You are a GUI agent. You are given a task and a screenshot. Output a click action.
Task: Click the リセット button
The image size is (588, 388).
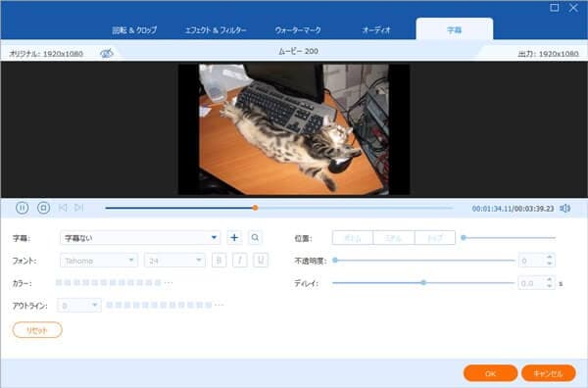[x=37, y=330]
